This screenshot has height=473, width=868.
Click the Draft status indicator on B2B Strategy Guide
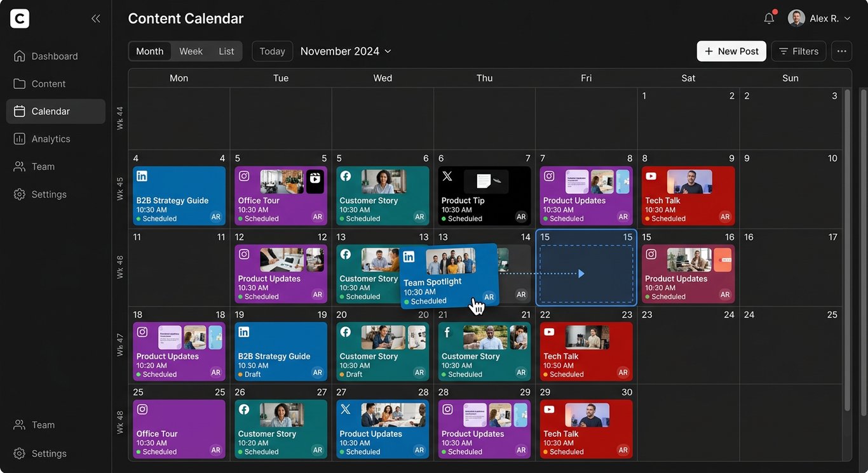click(x=242, y=374)
